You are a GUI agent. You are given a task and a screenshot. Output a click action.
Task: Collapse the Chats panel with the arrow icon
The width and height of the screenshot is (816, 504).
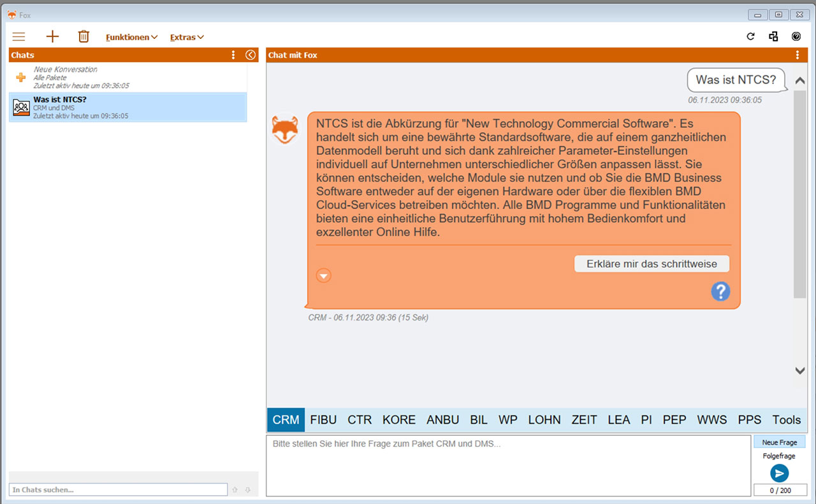tap(251, 55)
